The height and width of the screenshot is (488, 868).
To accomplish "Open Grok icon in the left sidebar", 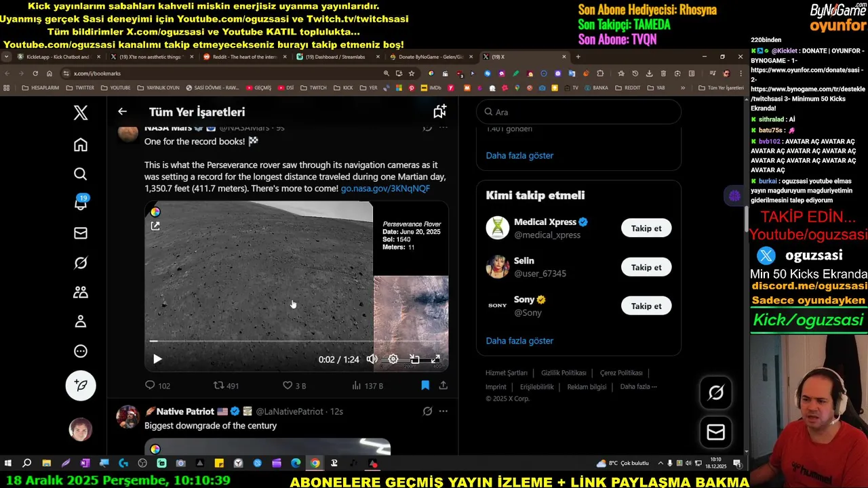I will [x=81, y=263].
